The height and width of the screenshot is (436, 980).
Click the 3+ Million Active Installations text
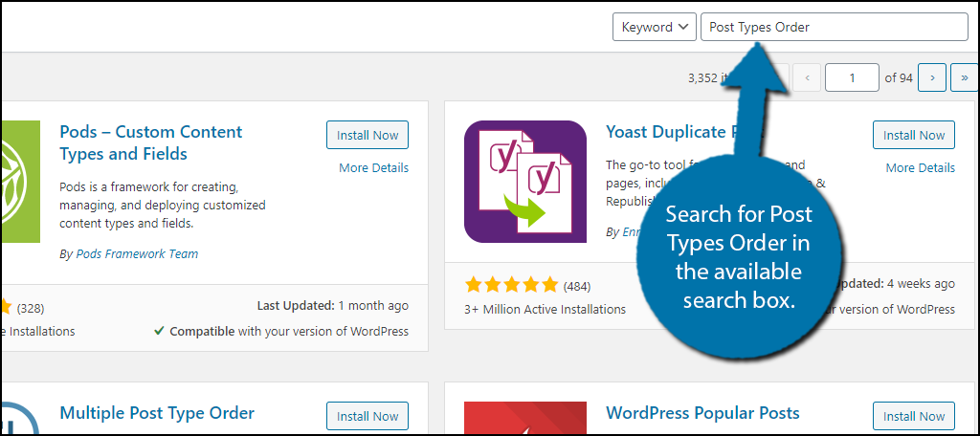tap(545, 309)
